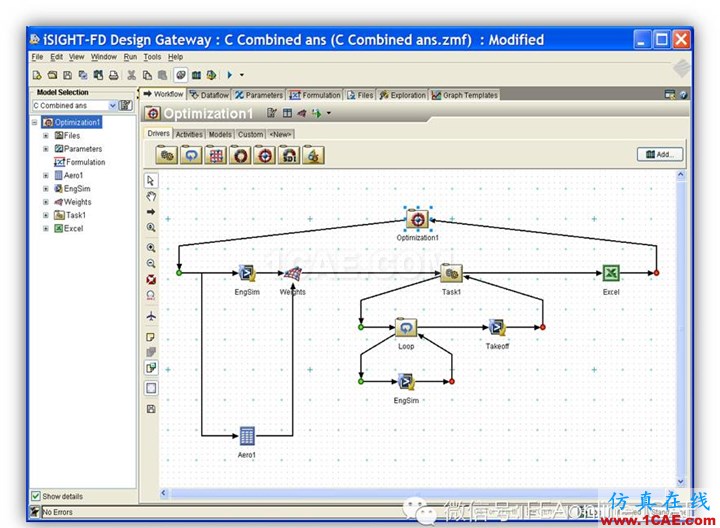Open the Edit menu
Screen dimensions: 720x528
56,57
